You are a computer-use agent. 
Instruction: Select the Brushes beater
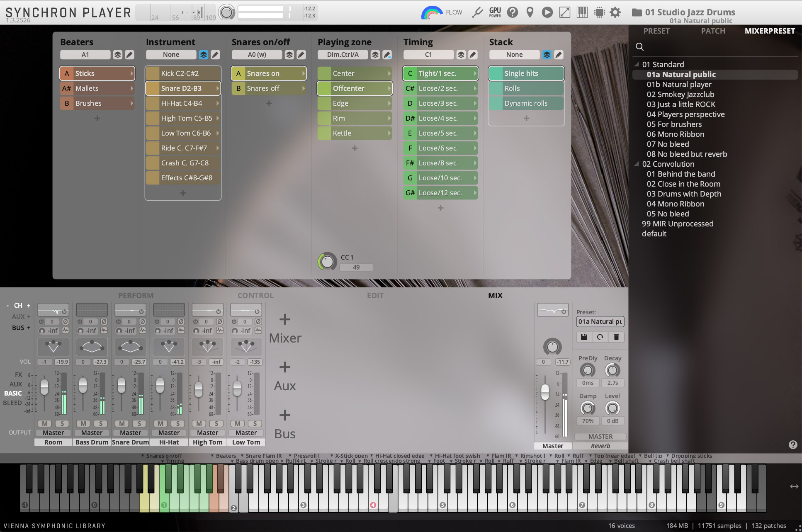click(97, 103)
